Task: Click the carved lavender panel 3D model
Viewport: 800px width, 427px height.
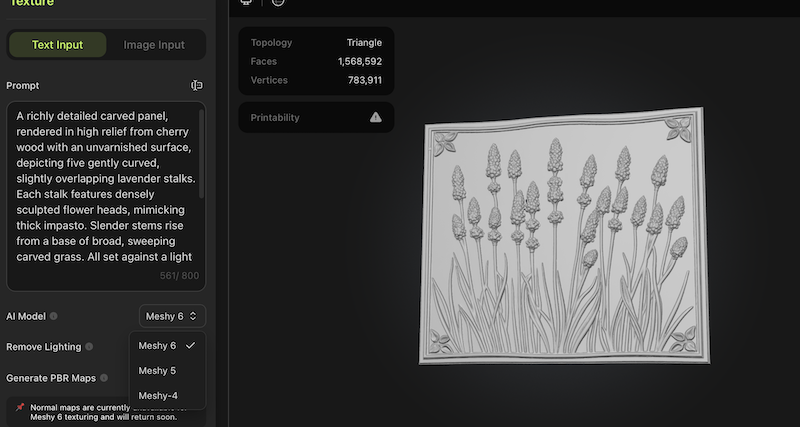Action: click(x=564, y=236)
